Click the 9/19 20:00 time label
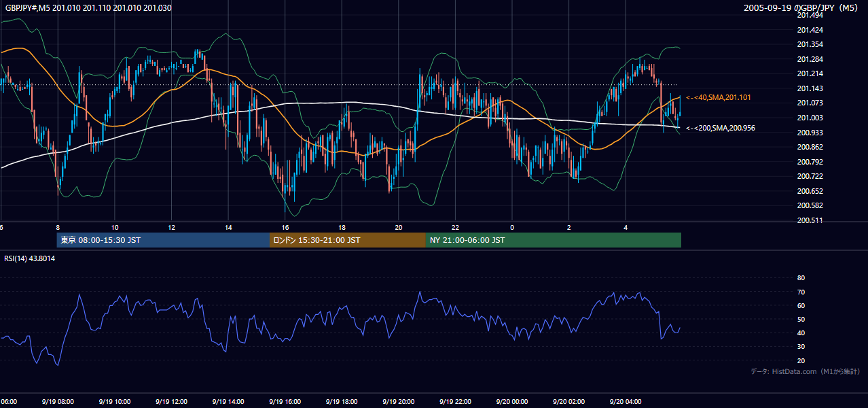The width and height of the screenshot is (868, 408). (399, 402)
